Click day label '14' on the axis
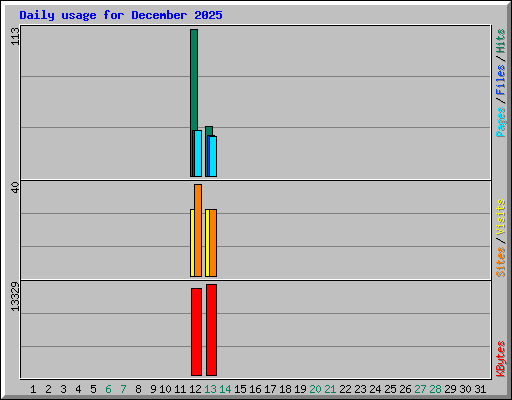Image resolution: width=512 pixels, height=400 pixels. pyautogui.click(x=225, y=389)
